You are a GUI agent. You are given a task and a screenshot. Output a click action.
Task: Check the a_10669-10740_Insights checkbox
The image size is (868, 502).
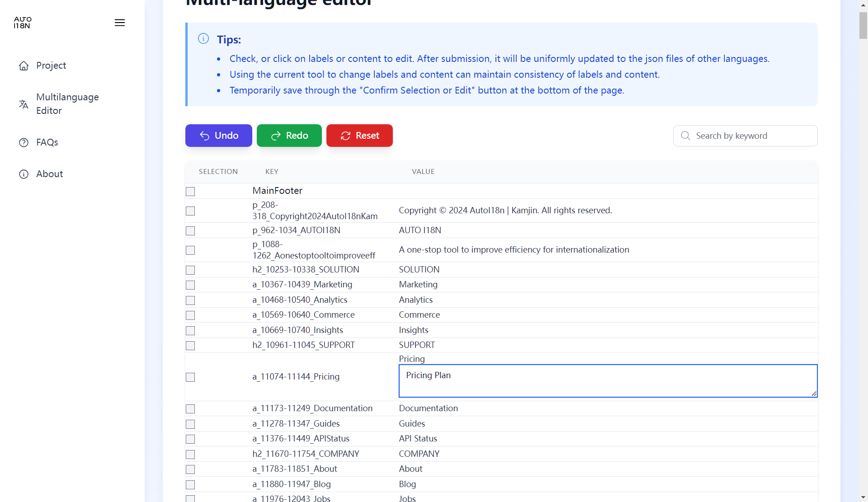pos(190,331)
